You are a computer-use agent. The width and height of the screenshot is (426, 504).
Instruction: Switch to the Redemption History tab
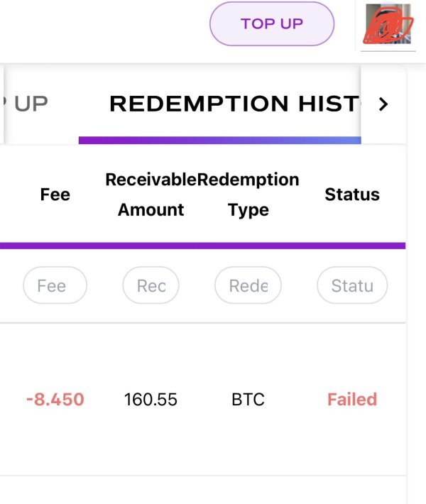point(234,104)
